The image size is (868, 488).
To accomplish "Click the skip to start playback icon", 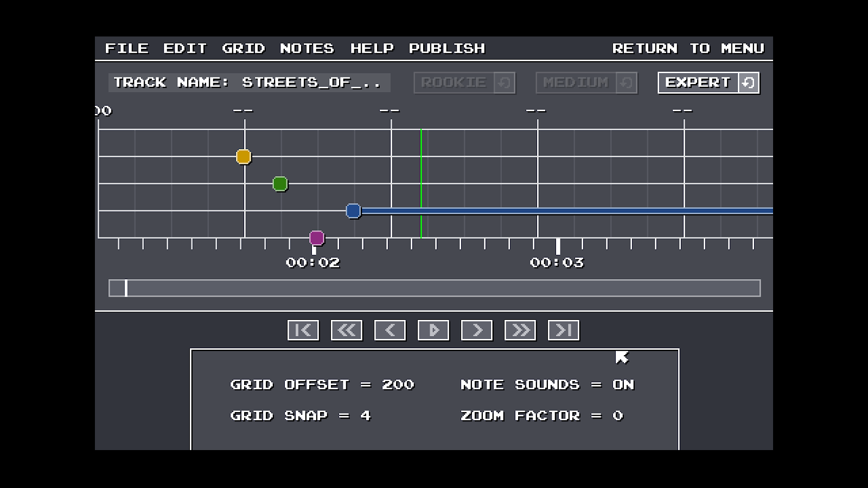I will pos(303,330).
